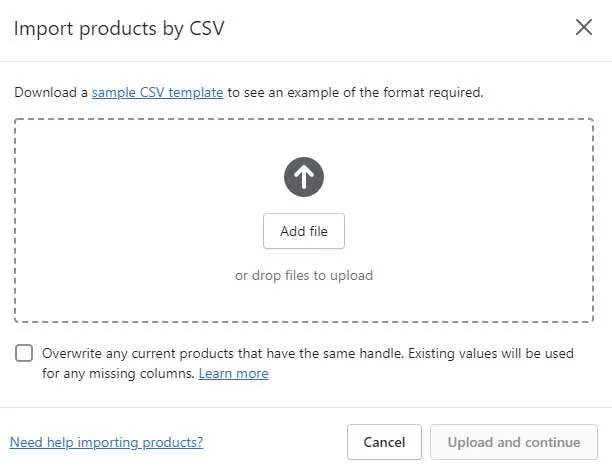
Task: Get help with importing products
Action: (x=106, y=442)
